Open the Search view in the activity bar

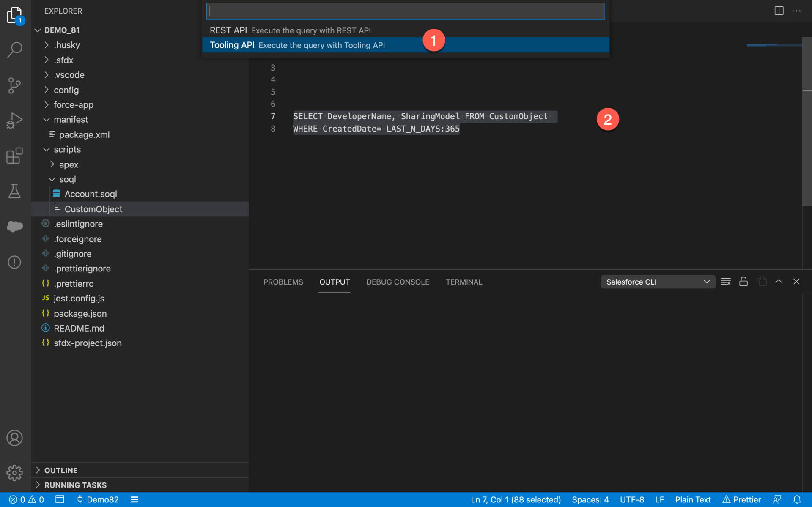(15, 49)
